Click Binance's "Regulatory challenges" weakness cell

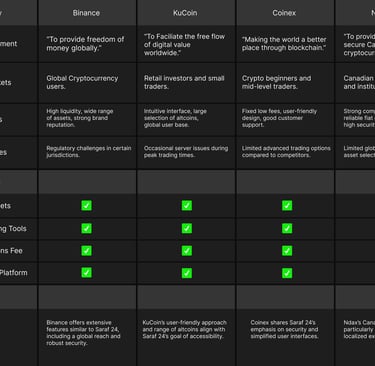89,152
